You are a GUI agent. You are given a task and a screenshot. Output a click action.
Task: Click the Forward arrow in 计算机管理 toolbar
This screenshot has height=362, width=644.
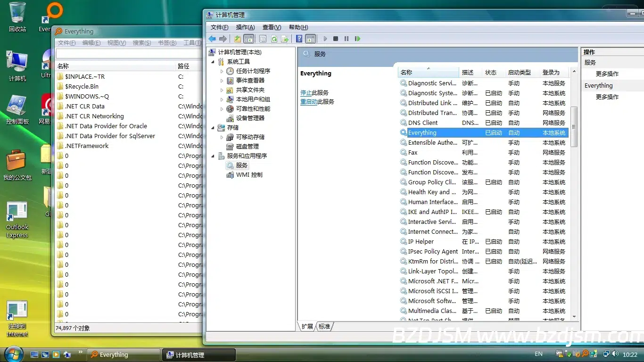tap(223, 39)
